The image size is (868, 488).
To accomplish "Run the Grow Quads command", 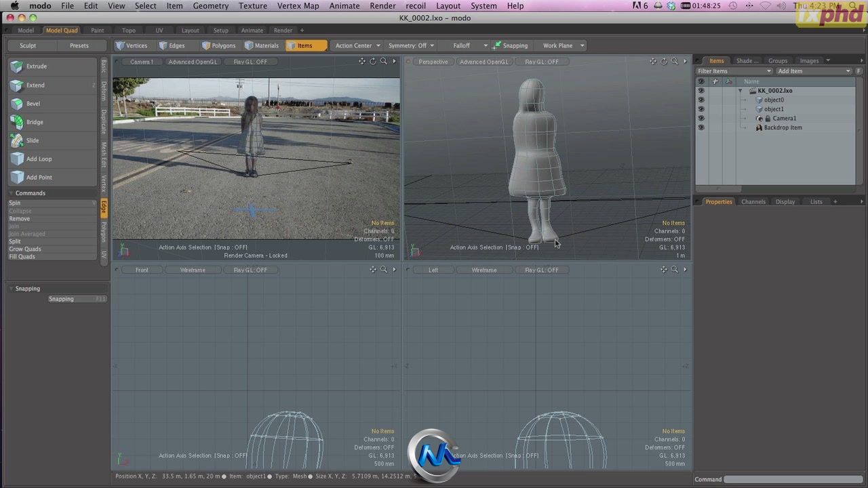I will [x=52, y=249].
